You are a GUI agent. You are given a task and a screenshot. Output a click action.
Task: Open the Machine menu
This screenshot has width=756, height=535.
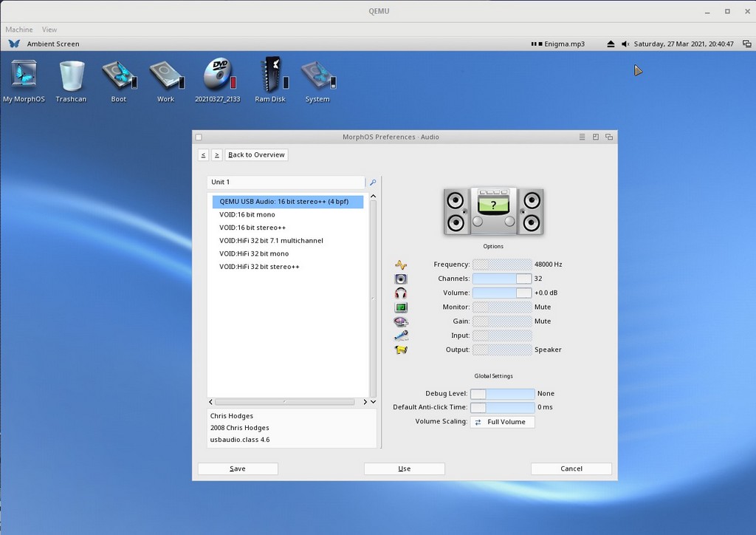pyautogui.click(x=19, y=30)
